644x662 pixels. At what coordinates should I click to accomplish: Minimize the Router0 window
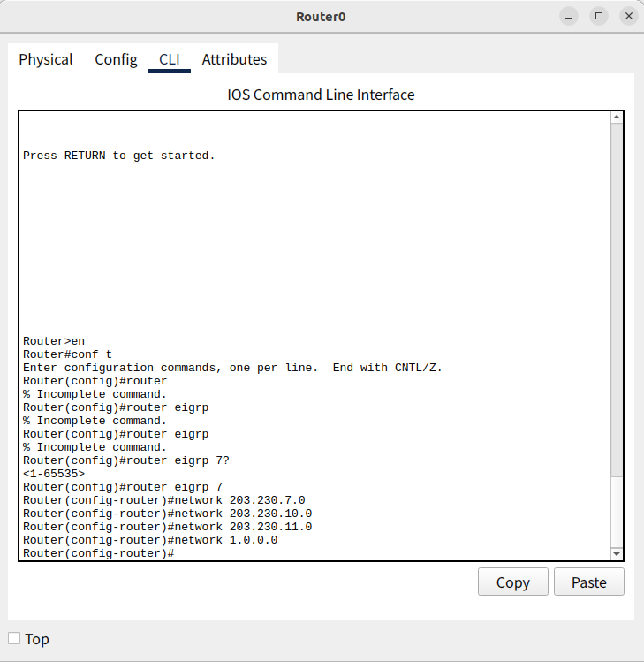(x=568, y=17)
